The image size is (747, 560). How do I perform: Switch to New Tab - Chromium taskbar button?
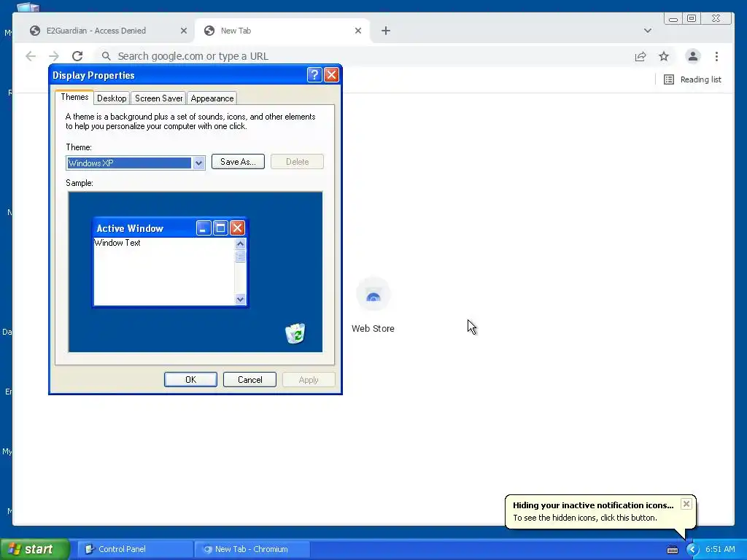tap(252, 549)
